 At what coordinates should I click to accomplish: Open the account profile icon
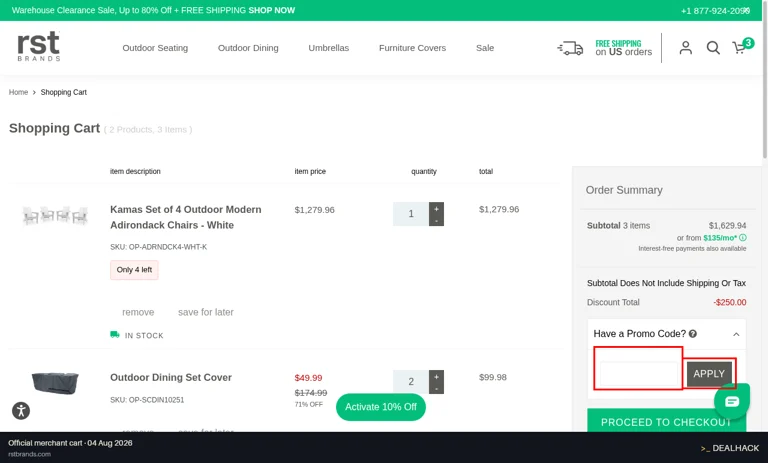pos(686,48)
